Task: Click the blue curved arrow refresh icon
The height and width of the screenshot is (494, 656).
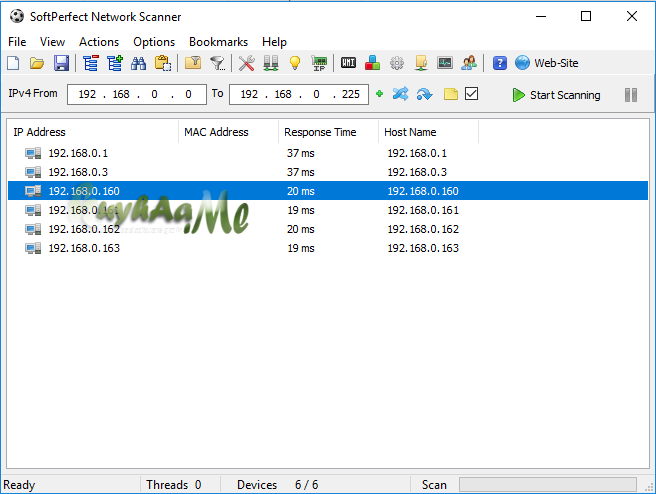Action: (x=425, y=95)
